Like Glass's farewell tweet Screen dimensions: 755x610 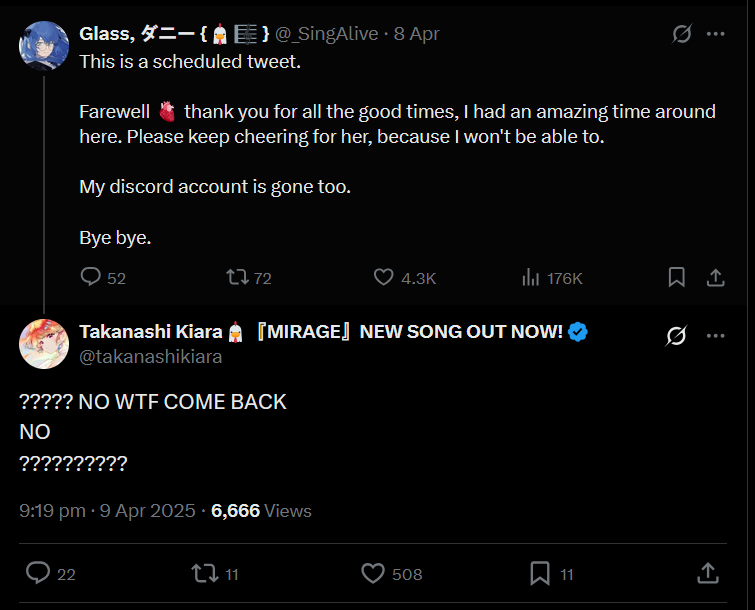coord(384,277)
